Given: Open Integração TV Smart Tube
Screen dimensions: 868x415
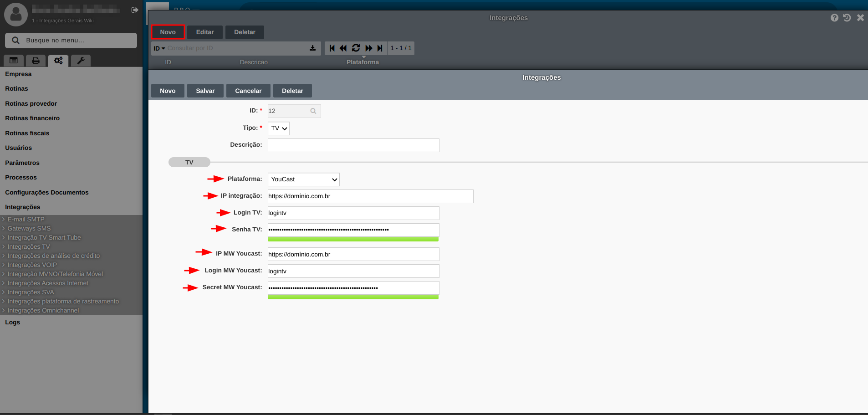Looking at the screenshot, I should [x=44, y=238].
